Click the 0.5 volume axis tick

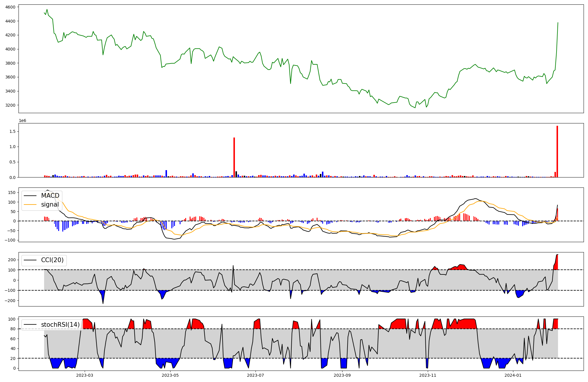click(x=13, y=162)
